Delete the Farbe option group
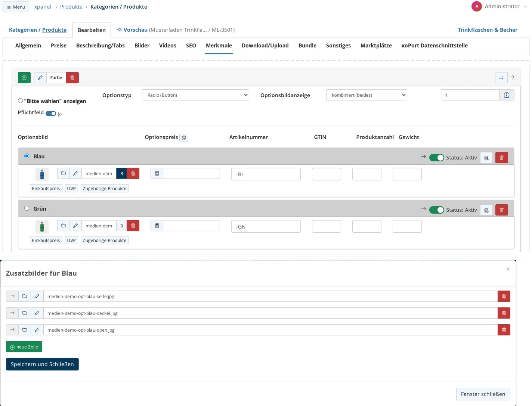The image size is (532, 406). point(72,78)
